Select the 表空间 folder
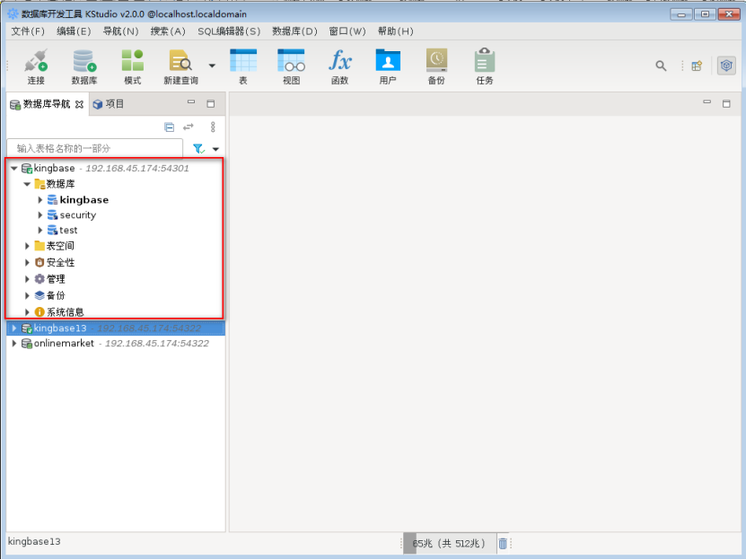 [x=54, y=246]
